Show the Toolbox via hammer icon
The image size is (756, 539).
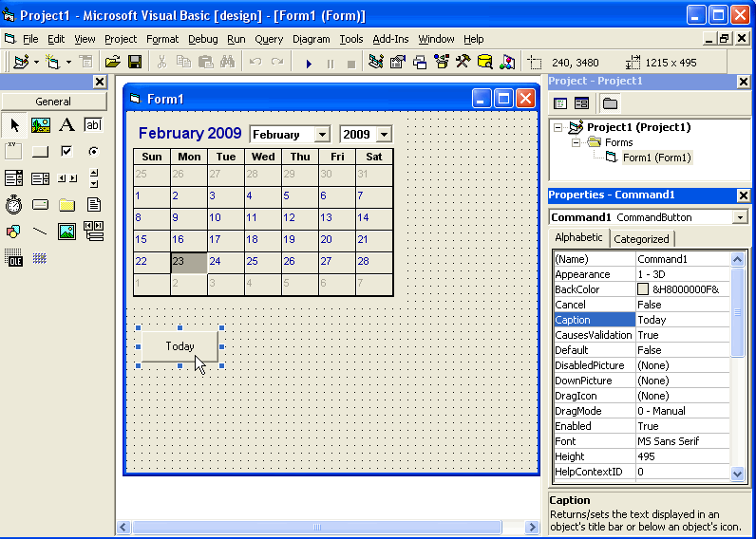[x=463, y=62]
